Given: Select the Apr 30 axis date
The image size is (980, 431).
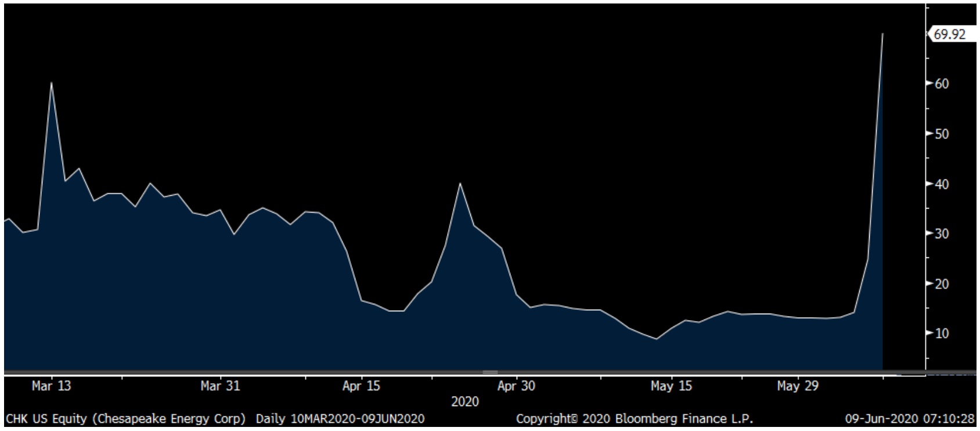Looking at the screenshot, I should point(516,386).
